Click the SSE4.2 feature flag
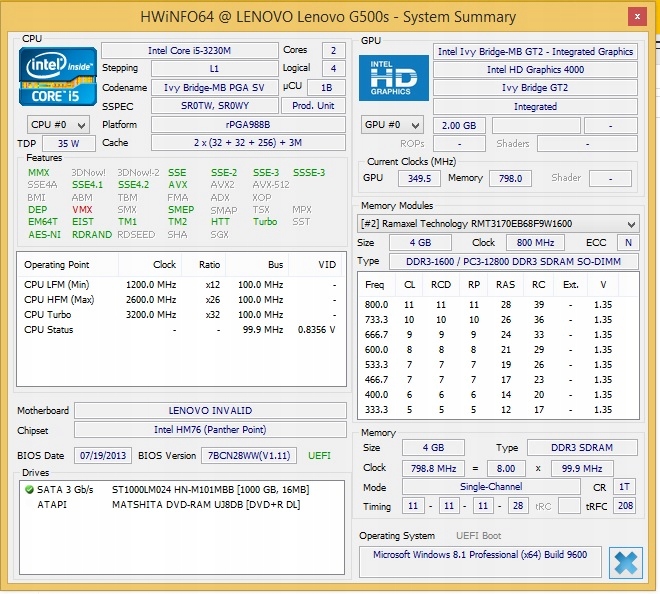 (133, 185)
